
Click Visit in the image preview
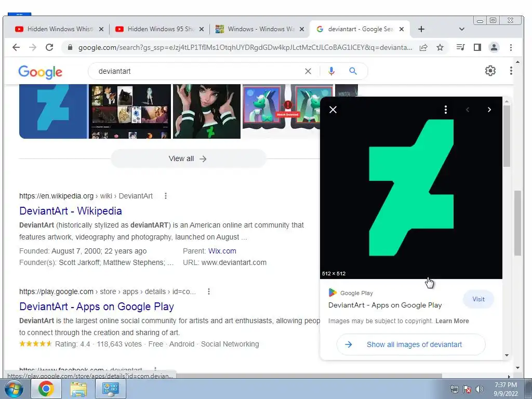(x=478, y=299)
